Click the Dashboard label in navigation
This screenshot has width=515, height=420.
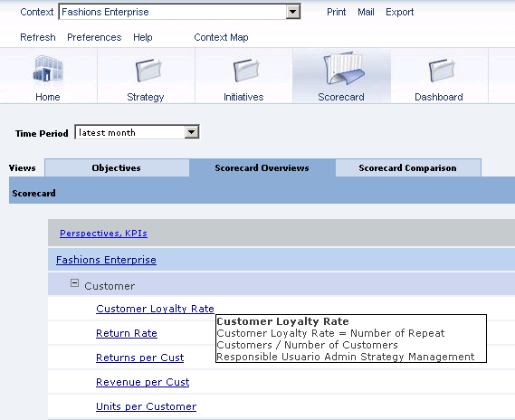click(439, 97)
